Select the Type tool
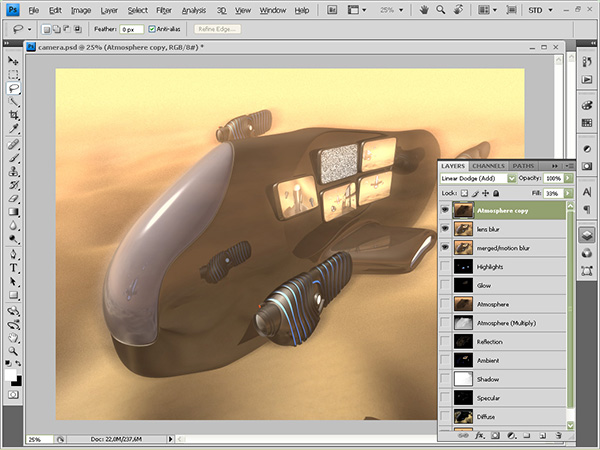Screen dimensions: 600x450 pyautogui.click(x=13, y=268)
